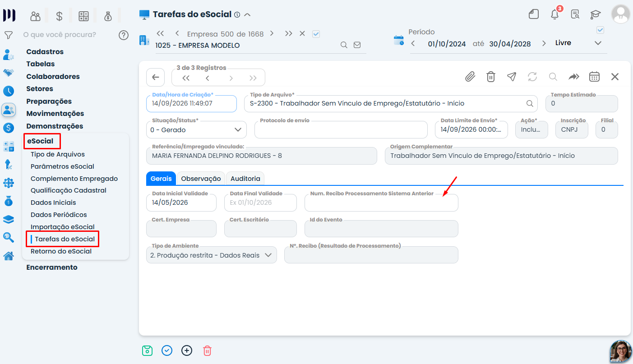The image size is (633, 364).
Task: Click the filter funnel icon
Action: 8,35
